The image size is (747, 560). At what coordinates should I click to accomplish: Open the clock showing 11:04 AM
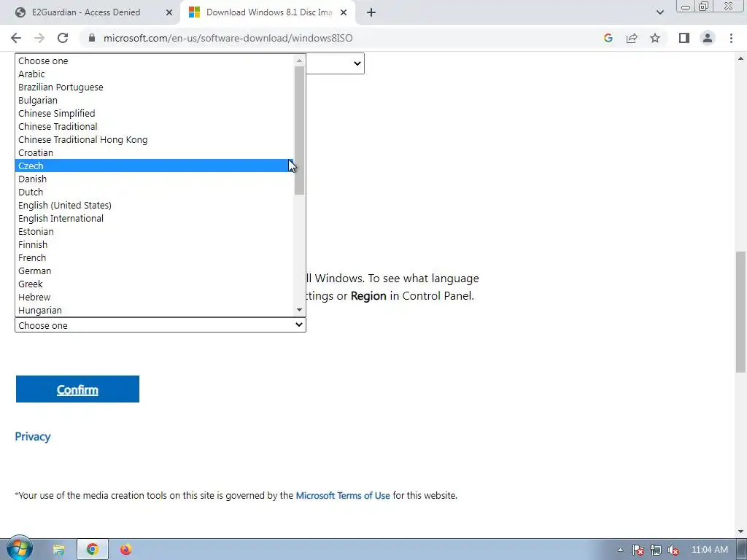pos(709,550)
